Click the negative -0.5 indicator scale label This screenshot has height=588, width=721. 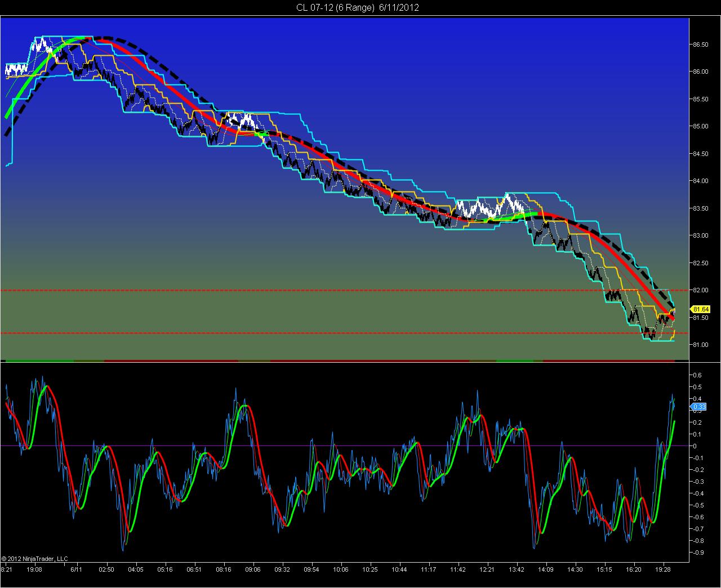click(697, 505)
